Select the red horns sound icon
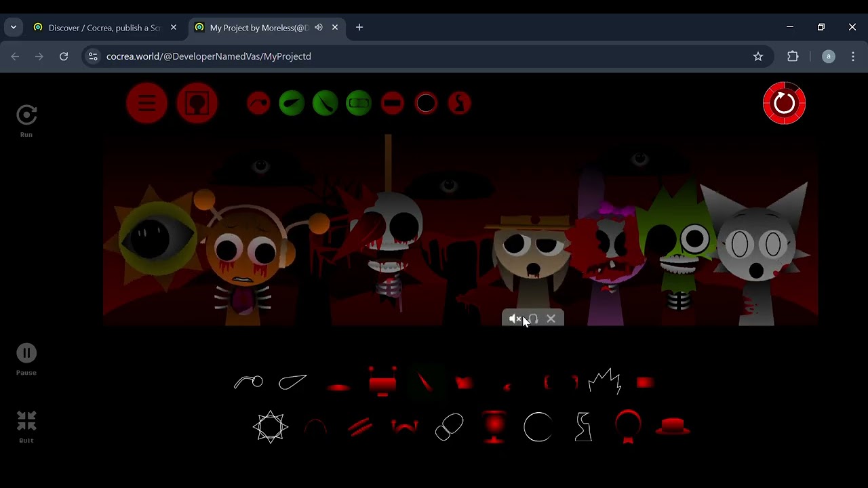868x488 pixels. 405,427
